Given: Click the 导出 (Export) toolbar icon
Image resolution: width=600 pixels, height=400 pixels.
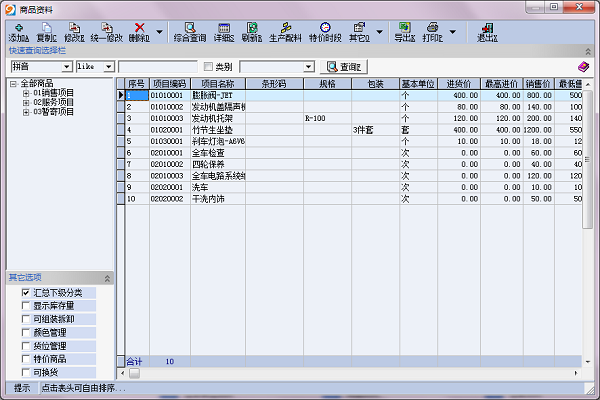Looking at the screenshot, I should click(x=403, y=31).
